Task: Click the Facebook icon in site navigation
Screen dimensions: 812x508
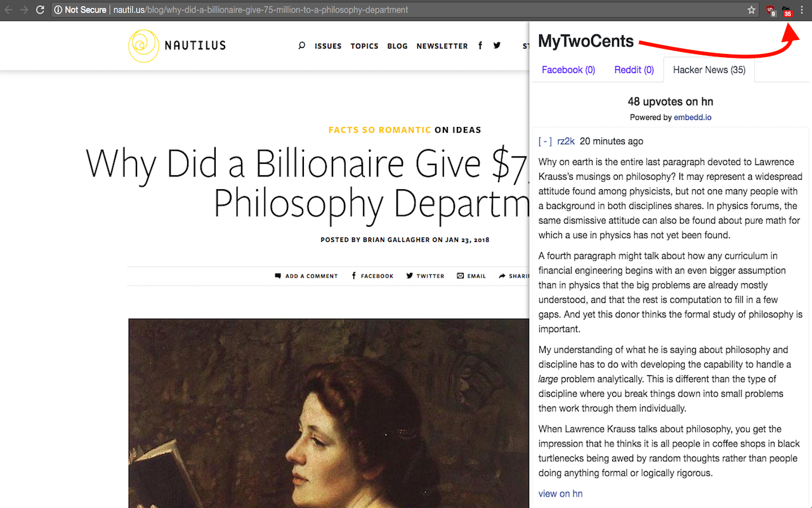Action: click(480, 45)
